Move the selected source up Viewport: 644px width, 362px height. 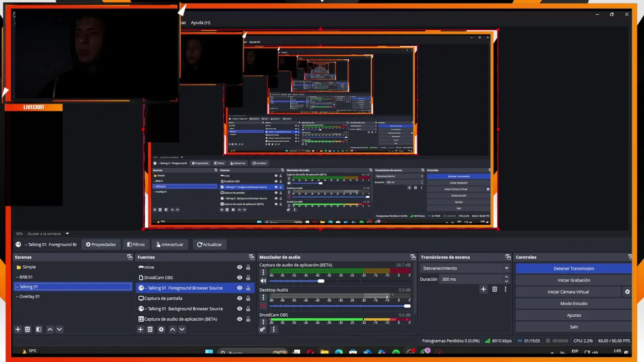(x=173, y=329)
